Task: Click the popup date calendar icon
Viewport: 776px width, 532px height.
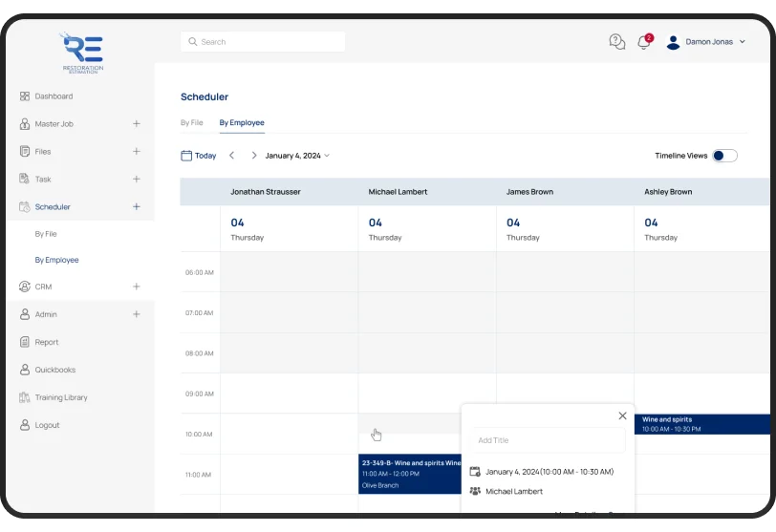Action: pos(475,472)
